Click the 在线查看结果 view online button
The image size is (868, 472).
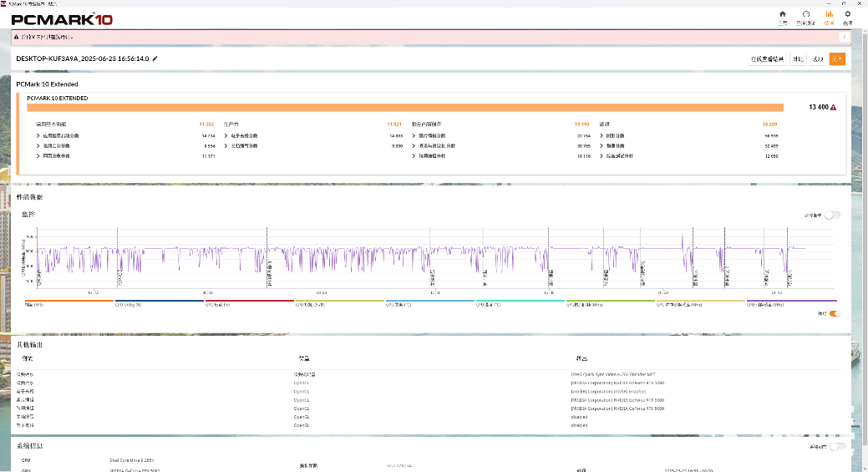click(767, 58)
